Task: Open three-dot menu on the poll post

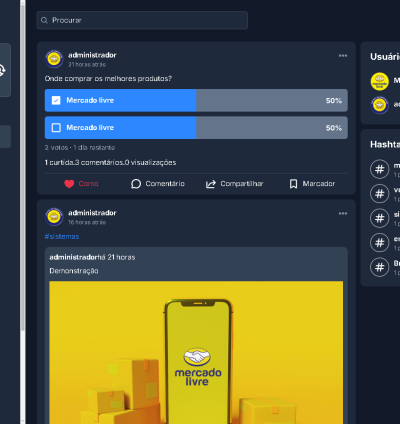Action: 343,56
